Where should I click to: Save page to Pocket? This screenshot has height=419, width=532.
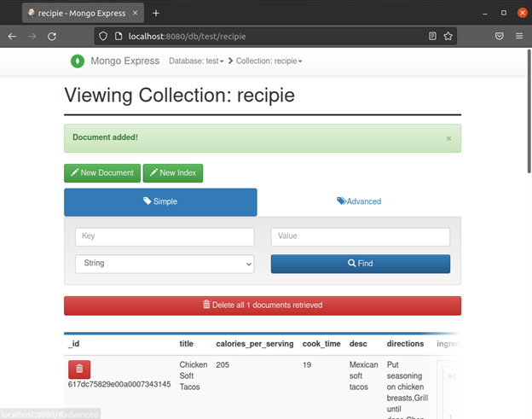(x=499, y=36)
